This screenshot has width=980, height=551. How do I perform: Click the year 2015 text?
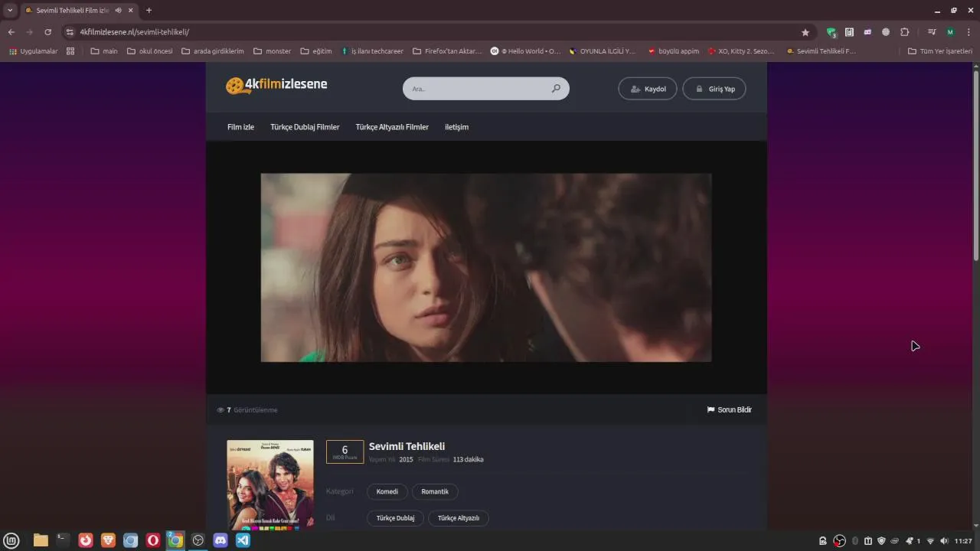point(406,460)
